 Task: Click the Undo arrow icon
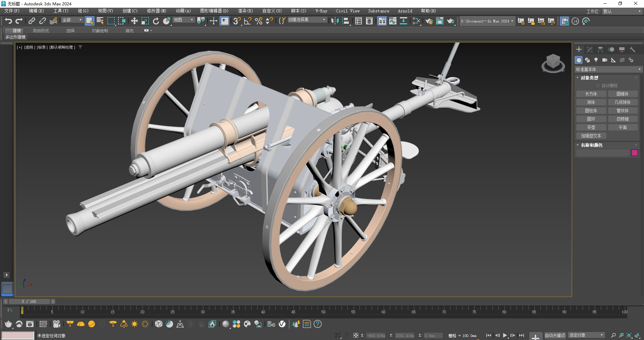coord(8,21)
